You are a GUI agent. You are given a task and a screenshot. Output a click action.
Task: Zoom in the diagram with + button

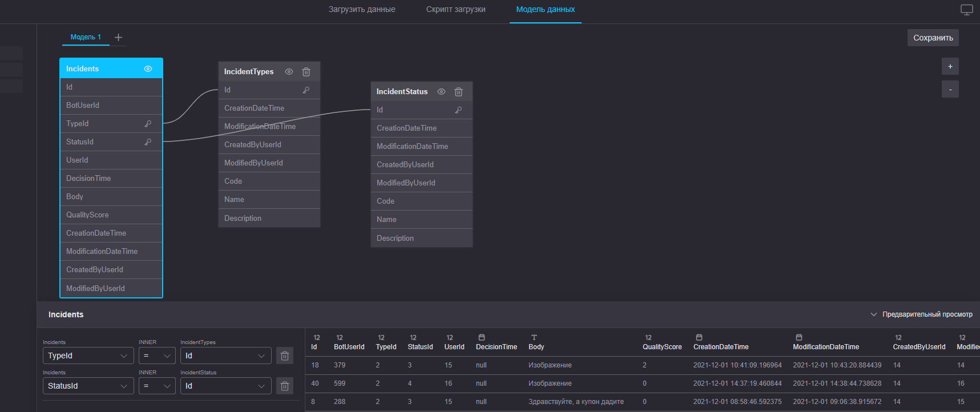pos(950,67)
